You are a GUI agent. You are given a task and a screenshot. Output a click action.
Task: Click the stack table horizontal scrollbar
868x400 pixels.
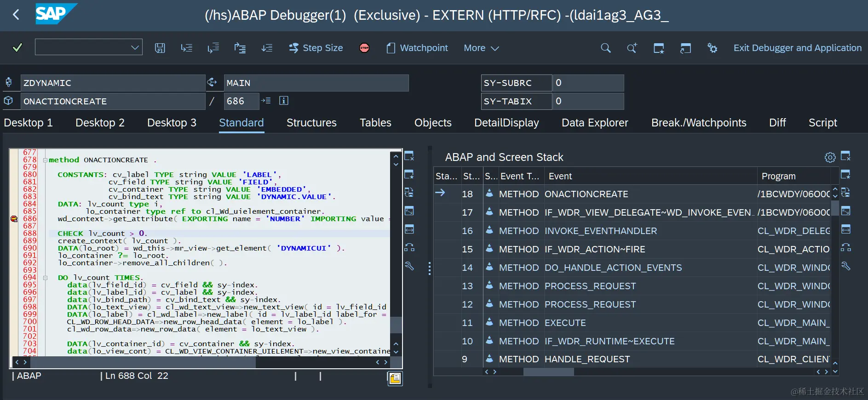548,371
